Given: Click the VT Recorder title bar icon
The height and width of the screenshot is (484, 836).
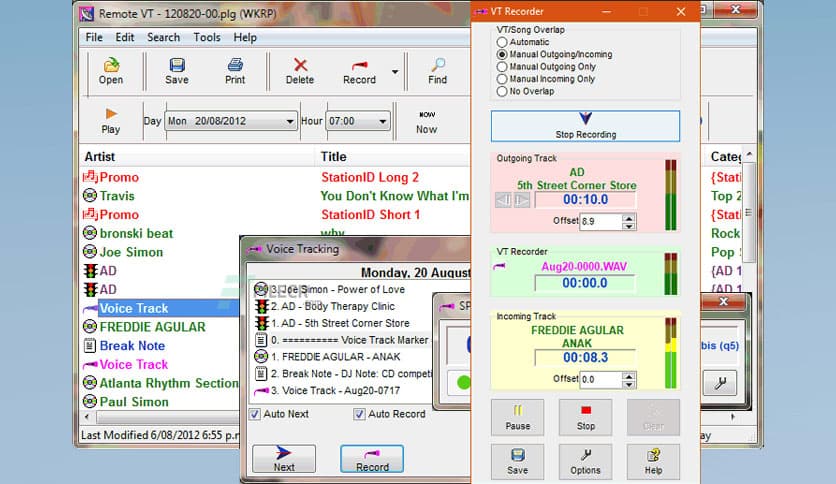Looking at the screenshot, I should click(481, 11).
